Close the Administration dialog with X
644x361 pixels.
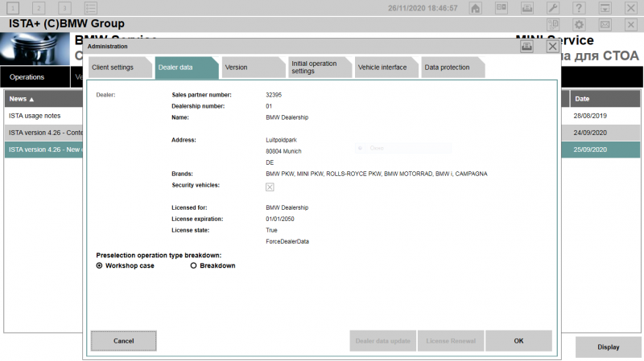click(553, 47)
